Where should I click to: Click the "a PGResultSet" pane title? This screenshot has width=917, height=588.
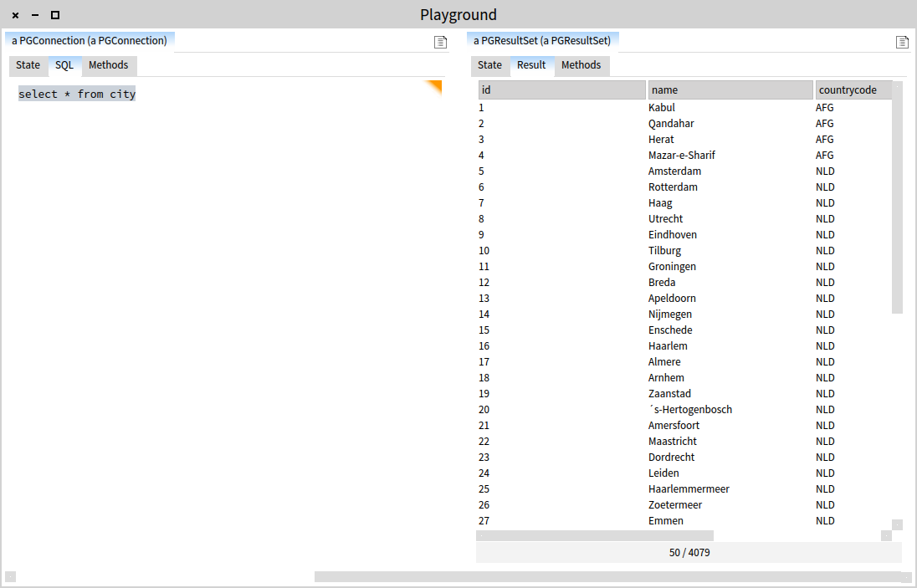click(x=542, y=40)
